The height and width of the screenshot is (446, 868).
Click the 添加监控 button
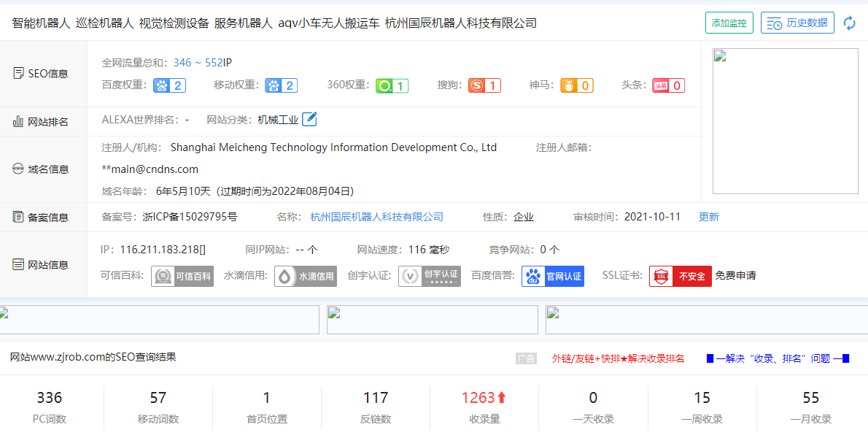coord(729,23)
